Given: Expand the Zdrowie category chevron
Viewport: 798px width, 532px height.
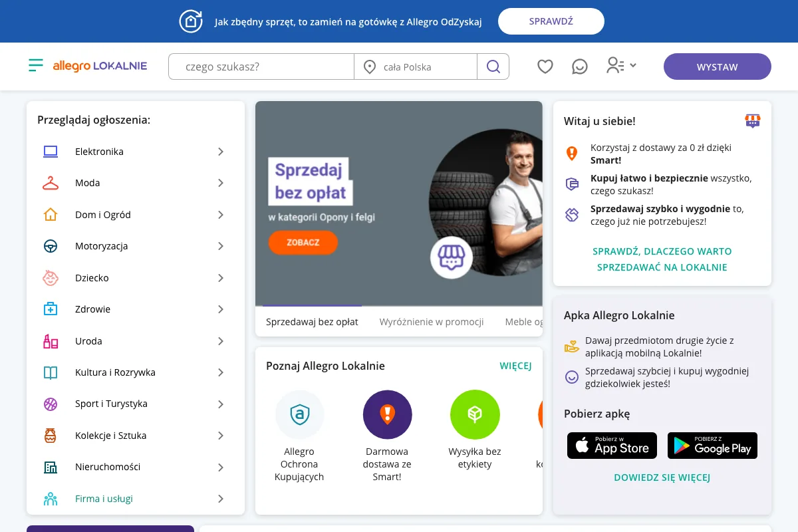Looking at the screenshot, I should click(221, 309).
